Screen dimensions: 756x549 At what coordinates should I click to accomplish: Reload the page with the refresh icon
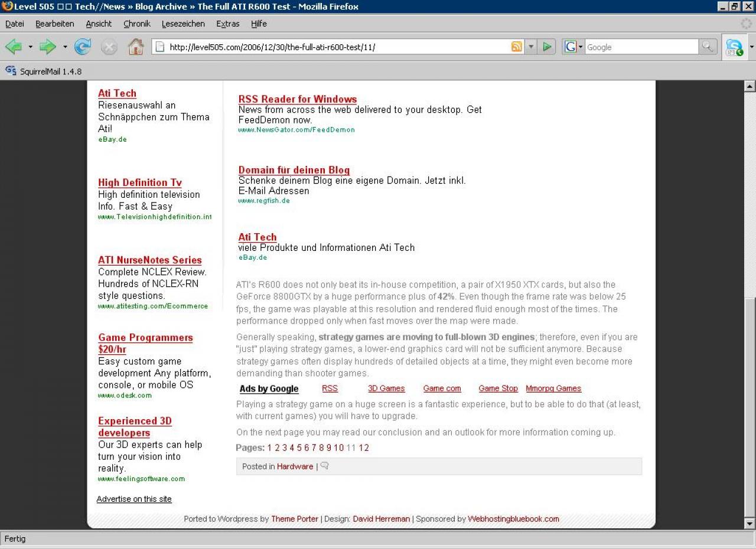coord(83,47)
